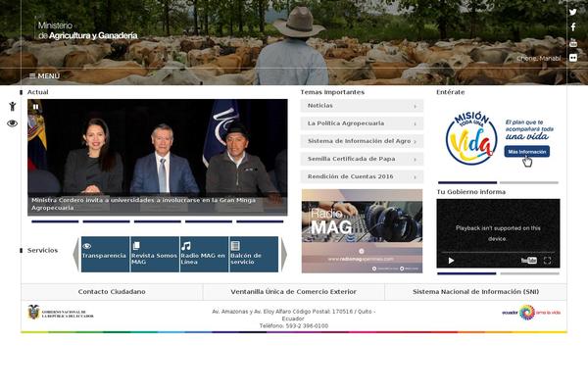Open the Balcón de servicio tile
Image resolution: width=588 pixels, height=392 pixels.
coord(254,254)
